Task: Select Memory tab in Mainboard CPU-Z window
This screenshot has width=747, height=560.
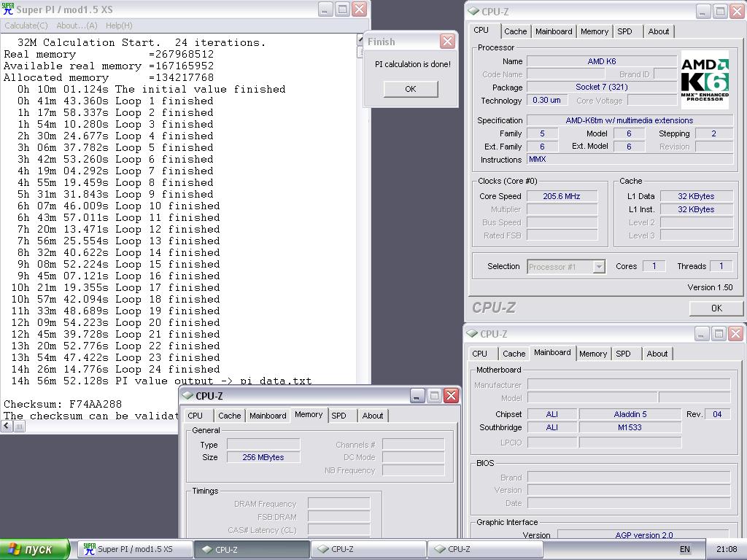Action: point(592,354)
